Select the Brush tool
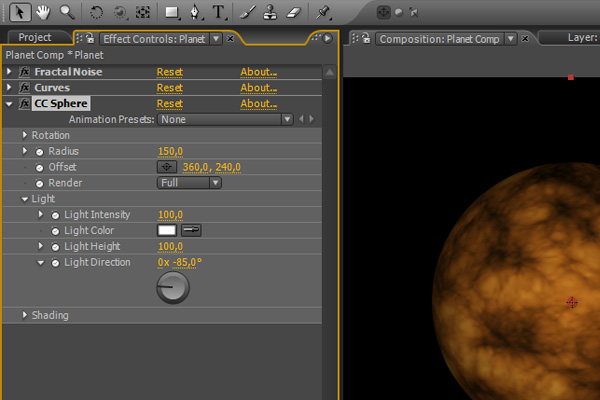This screenshot has height=400, width=600. click(x=248, y=12)
